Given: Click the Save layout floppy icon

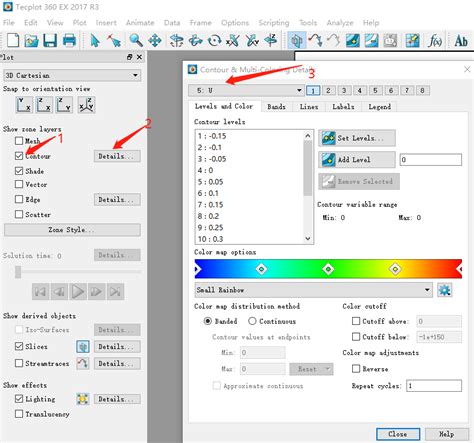Looking at the screenshot, I should [50, 41].
